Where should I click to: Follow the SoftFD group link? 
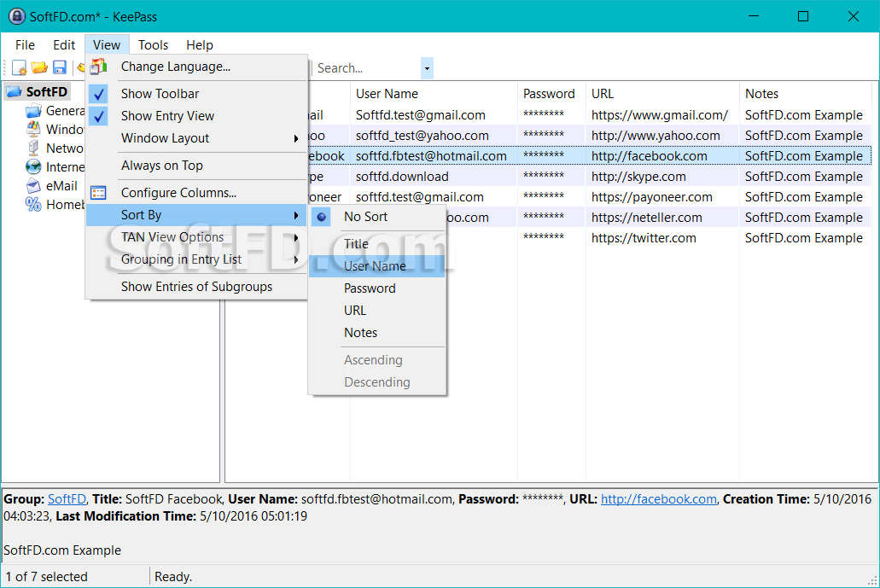(67, 499)
